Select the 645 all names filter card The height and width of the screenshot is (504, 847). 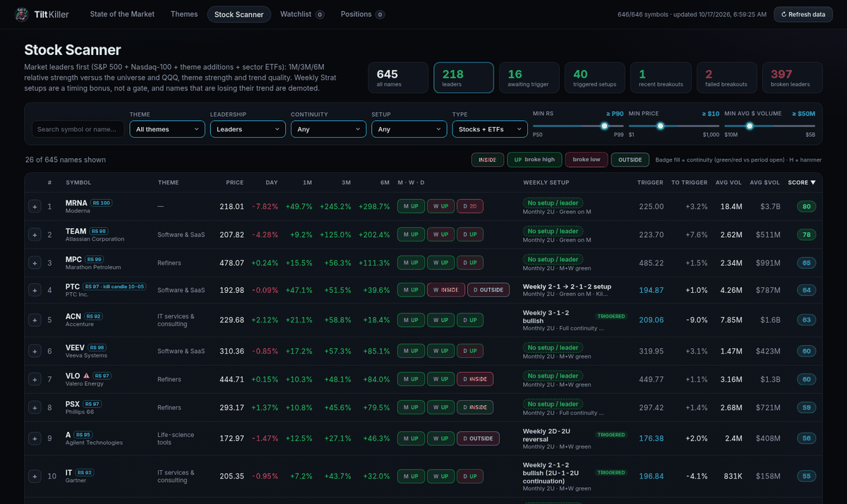pos(398,78)
